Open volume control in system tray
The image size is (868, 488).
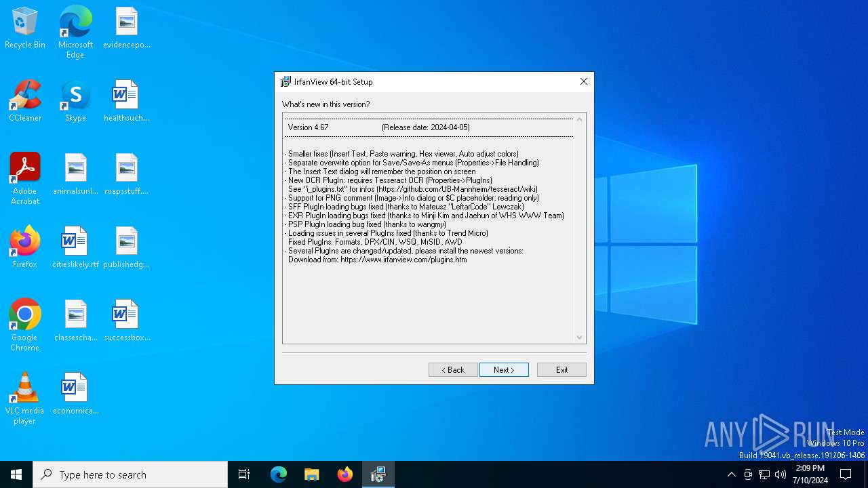coord(781,474)
